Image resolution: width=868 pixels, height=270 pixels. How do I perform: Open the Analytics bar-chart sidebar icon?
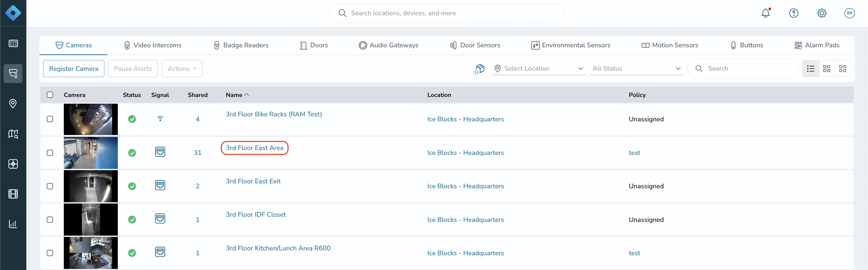tap(13, 223)
